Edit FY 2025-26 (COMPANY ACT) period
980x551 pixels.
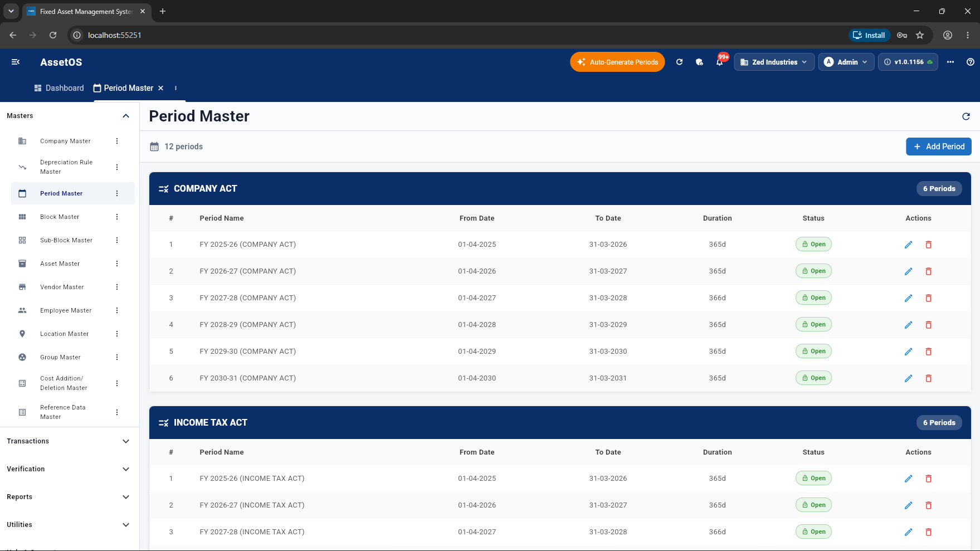click(x=908, y=245)
